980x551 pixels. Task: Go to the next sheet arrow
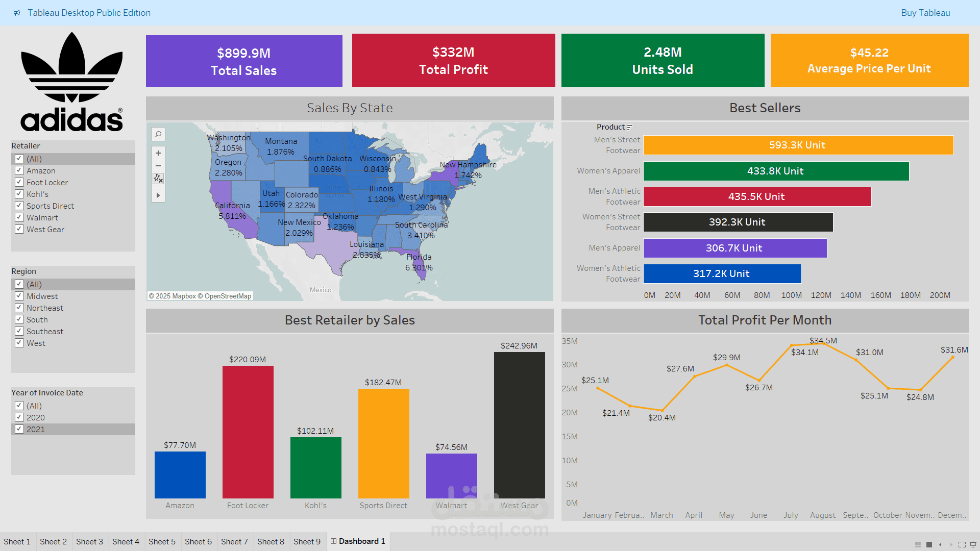tap(951, 544)
